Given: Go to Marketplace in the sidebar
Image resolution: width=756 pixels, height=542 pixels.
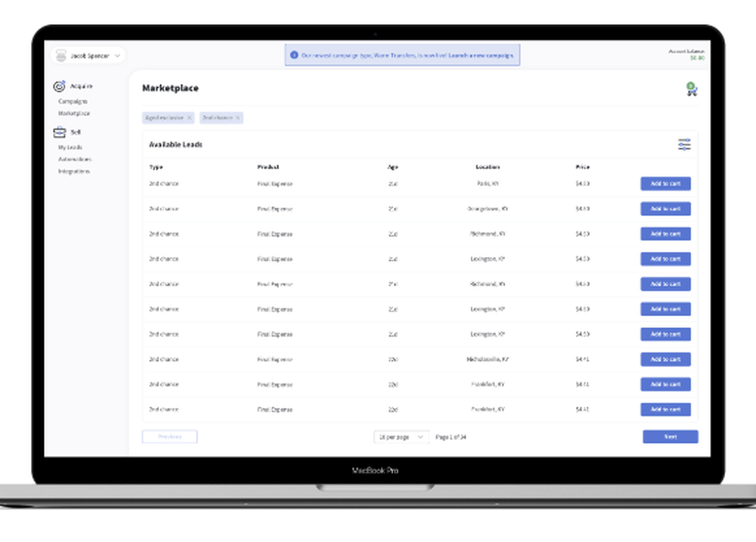Looking at the screenshot, I should click(74, 113).
